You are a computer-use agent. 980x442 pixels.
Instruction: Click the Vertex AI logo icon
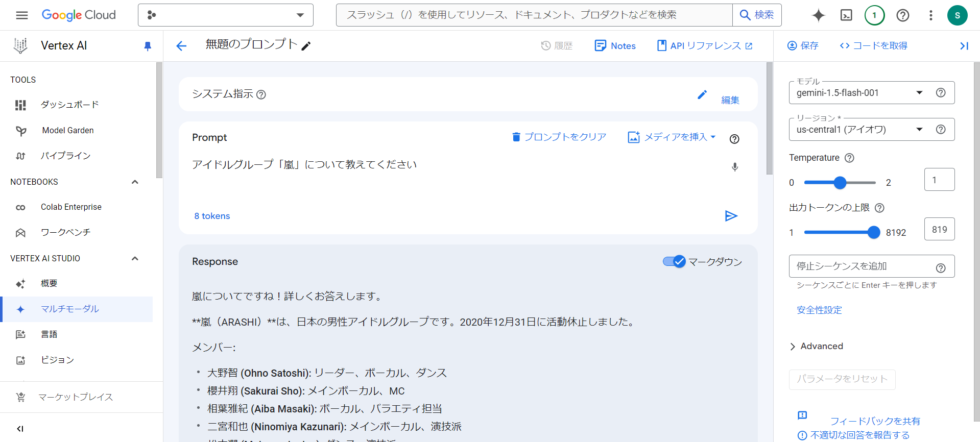(x=20, y=46)
